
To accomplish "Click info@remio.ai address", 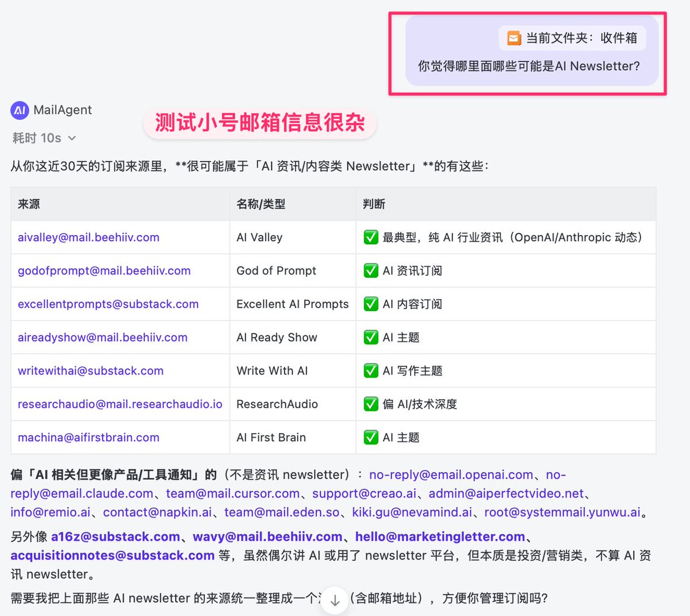I will tap(51, 512).
